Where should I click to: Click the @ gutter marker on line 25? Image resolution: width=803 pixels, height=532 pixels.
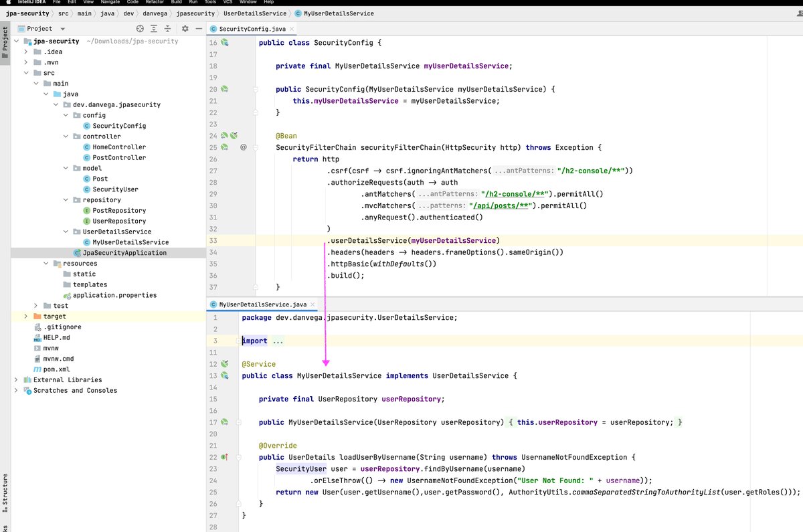244,147
